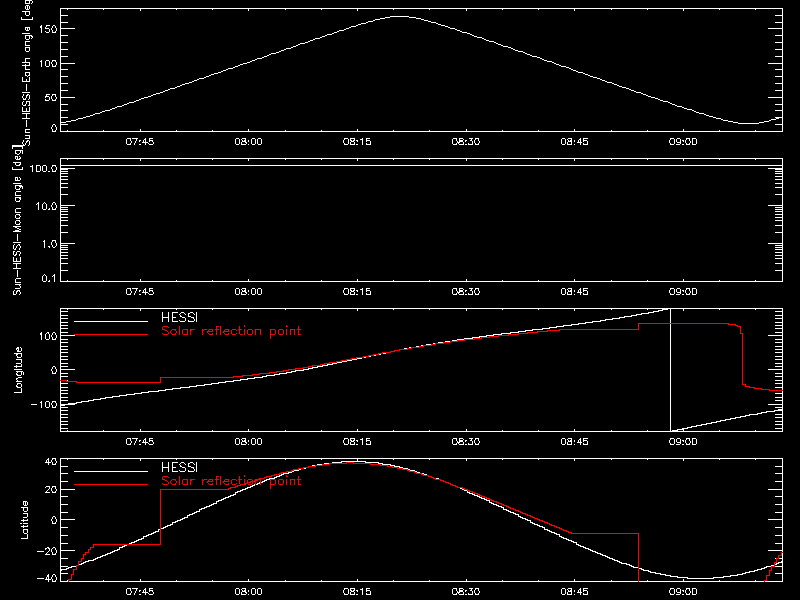Click 08:30 under the Longitude plot
Screen dimensions: 800x600
[x=466, y=442]
